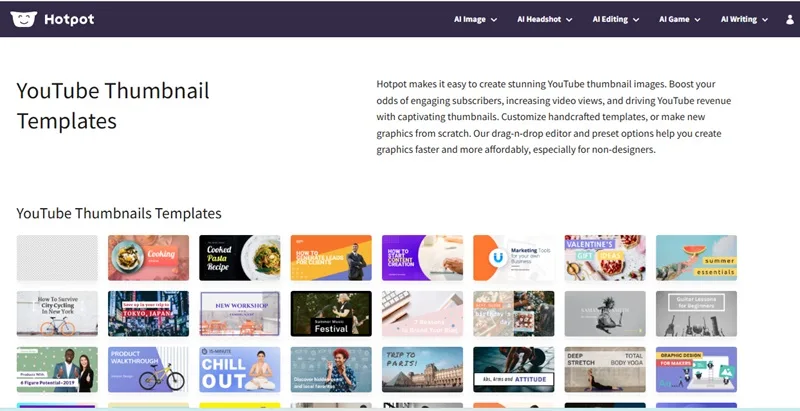This screenshot has height=411, width=800.
Task: Open the Trip to Paris template
Action: (422, 370)
